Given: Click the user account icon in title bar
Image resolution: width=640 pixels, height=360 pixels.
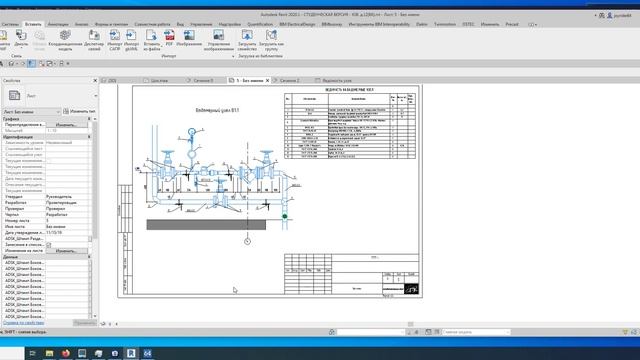Looking at the screenshot, I should [609, 16].
